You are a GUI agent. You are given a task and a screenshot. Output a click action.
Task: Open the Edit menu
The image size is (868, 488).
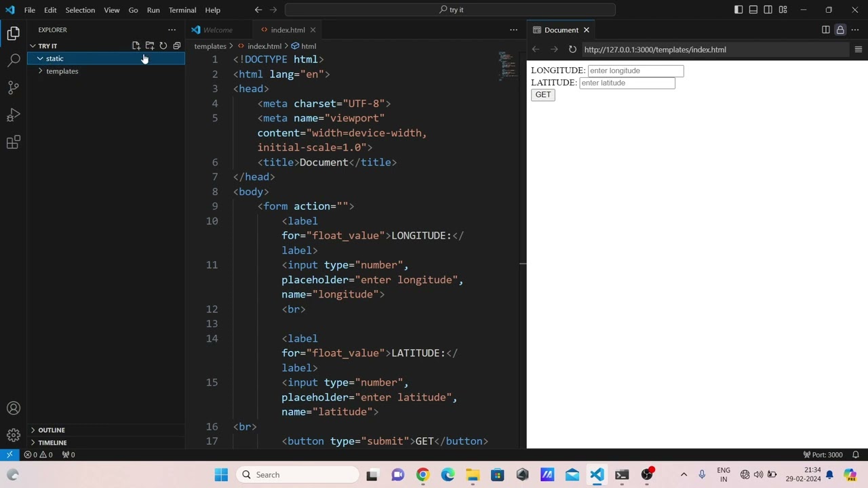(x=50, y=10)
